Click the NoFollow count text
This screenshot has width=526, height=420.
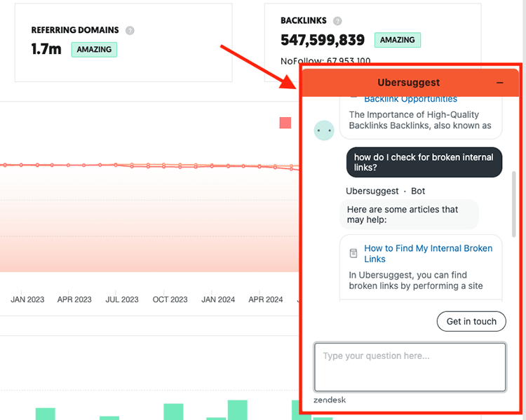325,61
